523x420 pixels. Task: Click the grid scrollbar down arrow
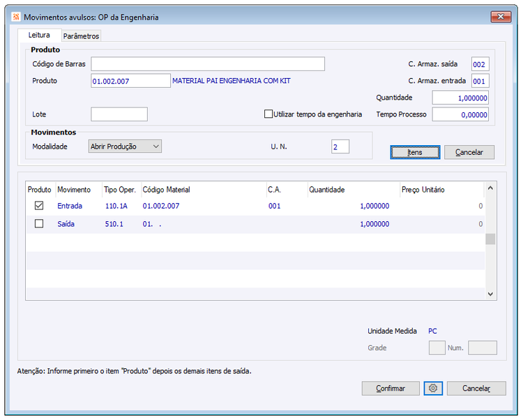point(490,294)
